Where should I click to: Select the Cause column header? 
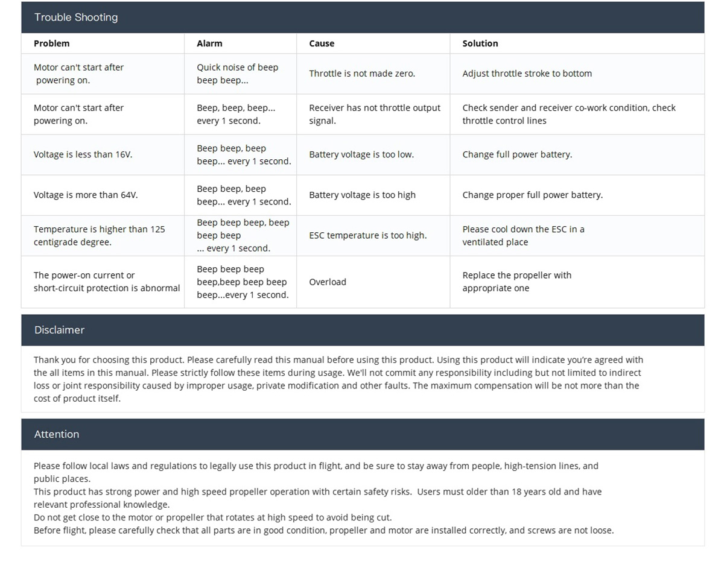322,43
